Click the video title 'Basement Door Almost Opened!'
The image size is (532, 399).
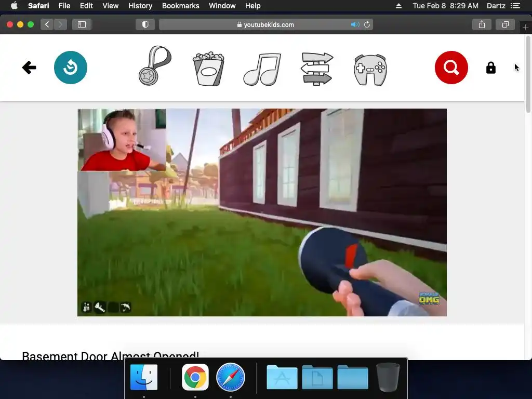pyautogui.click(x=110, y=355)
